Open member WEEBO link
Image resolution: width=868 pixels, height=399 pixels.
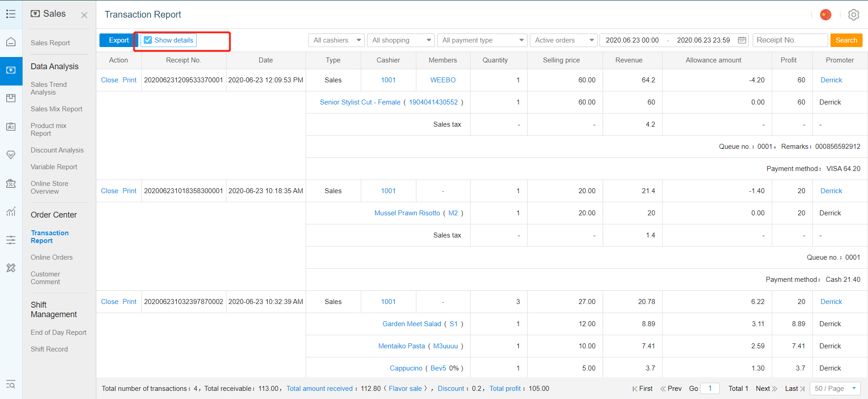443,80
